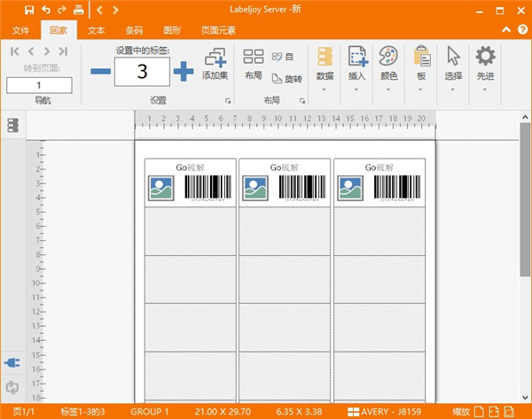Click the print icon in quick access bar
532x419 pixels.
click(x=78, y=10)
